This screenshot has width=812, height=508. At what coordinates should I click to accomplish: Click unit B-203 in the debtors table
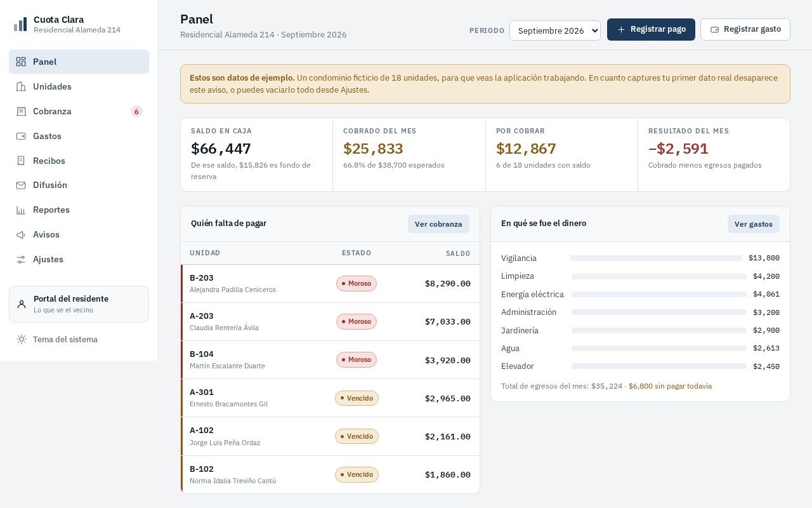point(202,278)
